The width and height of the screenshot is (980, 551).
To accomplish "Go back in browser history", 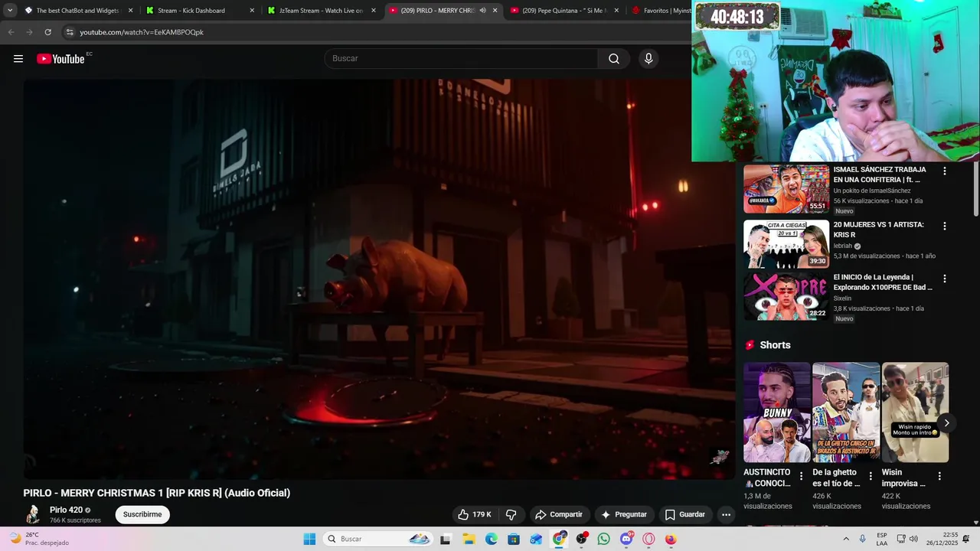I will tap(11, 32).
